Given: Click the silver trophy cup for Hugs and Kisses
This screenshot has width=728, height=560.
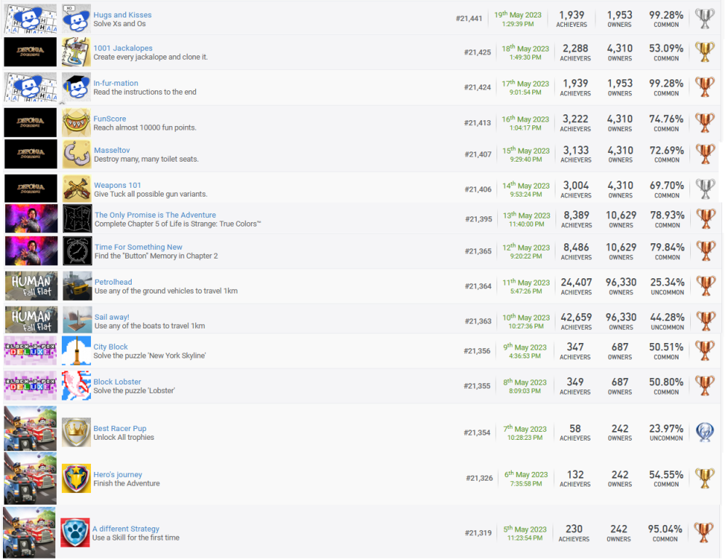Looking at the screenshot, I should [705, 19].
